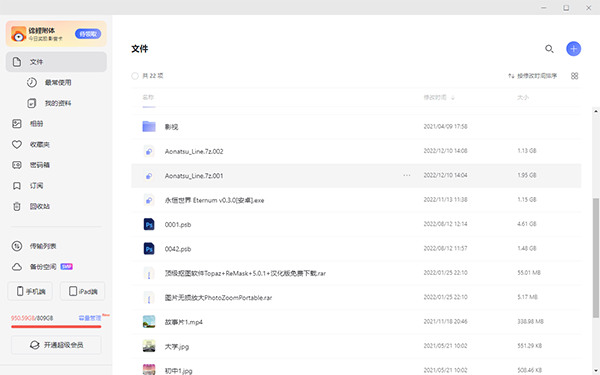
Task: Toggle the select-all circle beside 共 22 项
Action: 135,76
